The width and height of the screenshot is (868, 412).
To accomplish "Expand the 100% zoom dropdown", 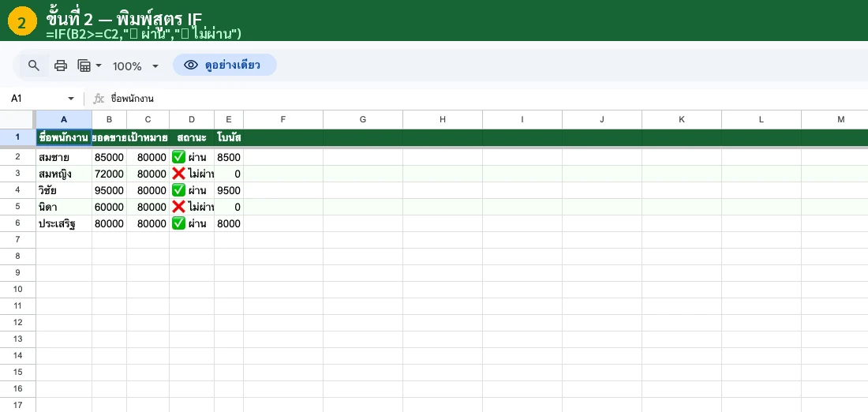I will (x=155, y=66).
